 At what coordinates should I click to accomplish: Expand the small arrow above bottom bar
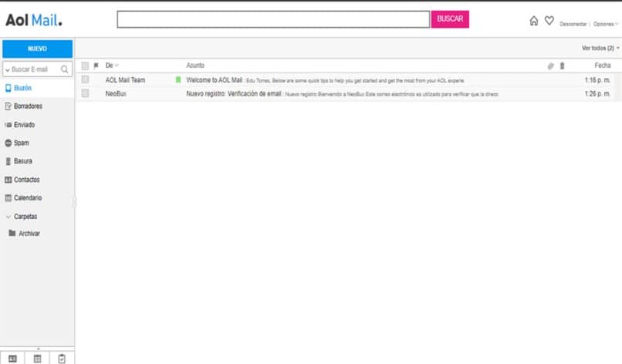(38, 349)
